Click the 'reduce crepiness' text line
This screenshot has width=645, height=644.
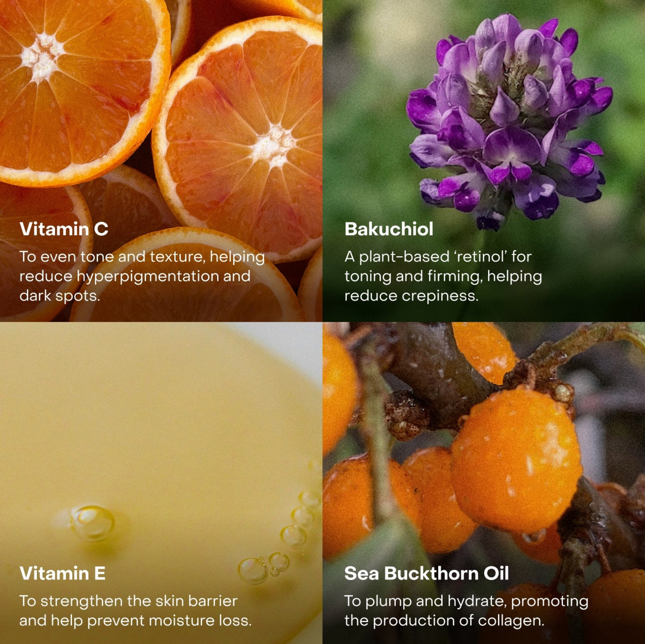[411, 296]
